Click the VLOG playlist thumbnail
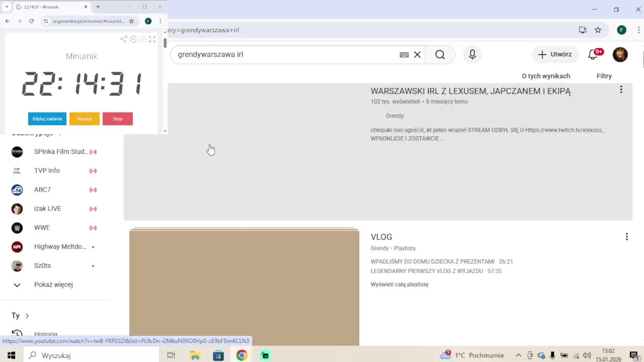The height and width of the screenshot is (362, 644). (x=244, y=287)
